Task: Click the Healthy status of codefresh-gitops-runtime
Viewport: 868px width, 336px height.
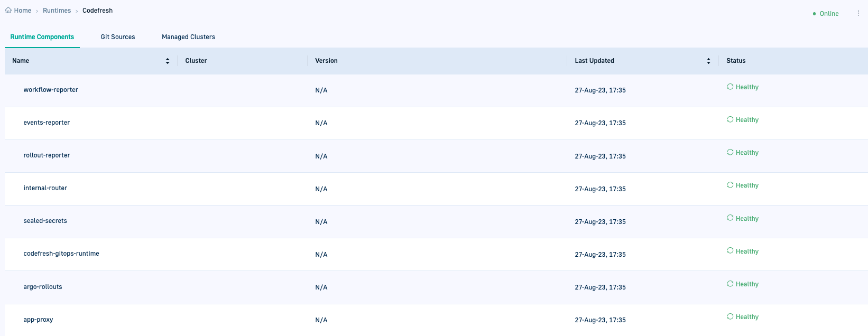Action: (x=747, y=251)
